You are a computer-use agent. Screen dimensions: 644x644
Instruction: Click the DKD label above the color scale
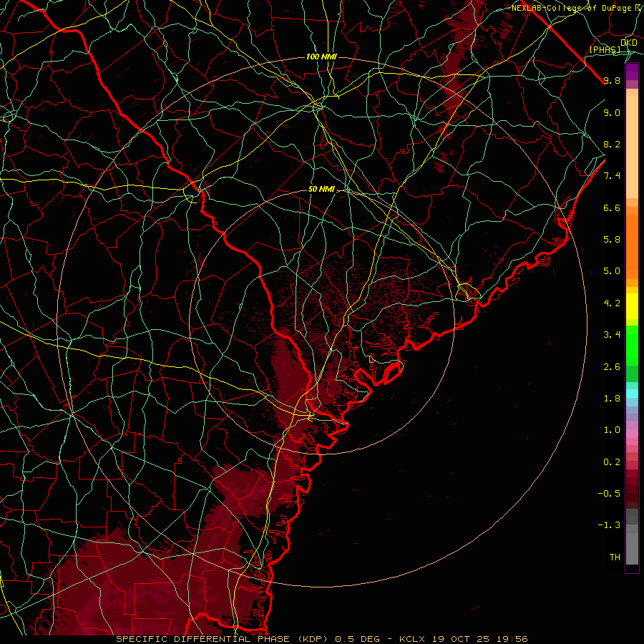[x=629, y=43]
